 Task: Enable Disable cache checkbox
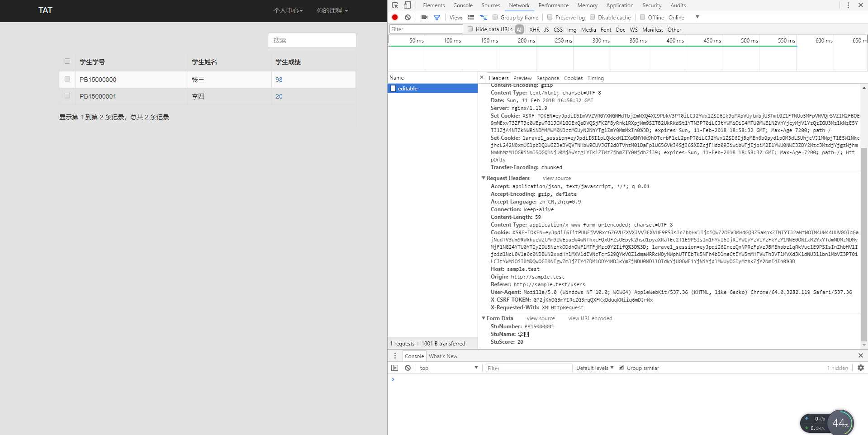(592, 17)
